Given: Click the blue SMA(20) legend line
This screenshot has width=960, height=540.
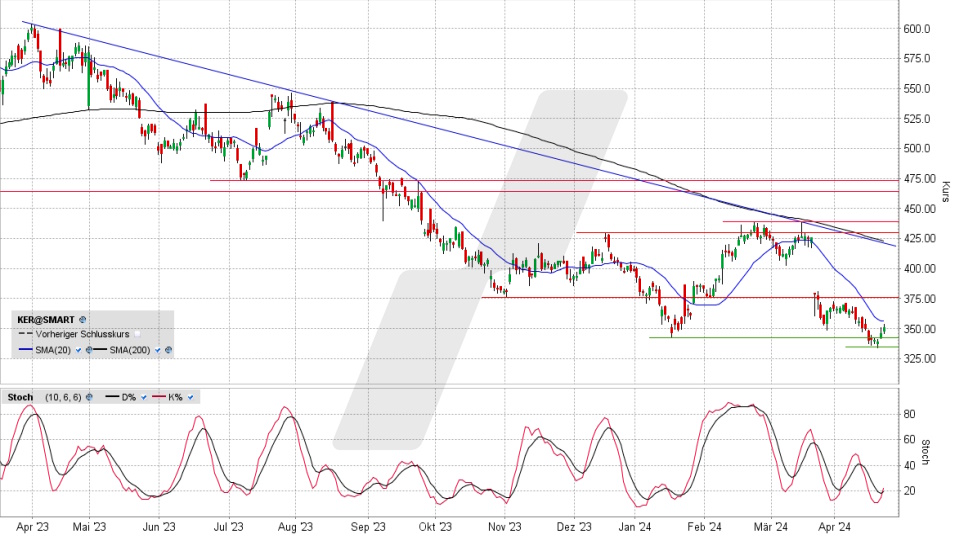Looking at the screenshot, I should coord(26,349).
